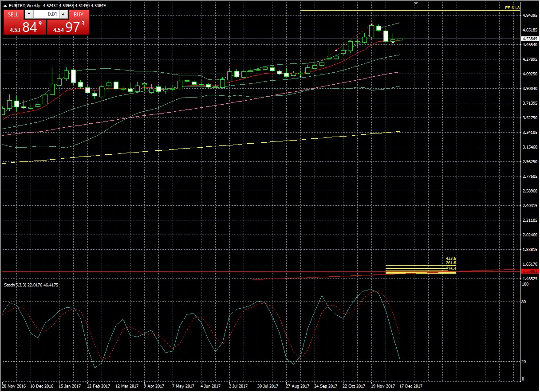Select the 261.8 Fibonacci level label
This screenshot has height=392, width=540.
click(451, 263)
